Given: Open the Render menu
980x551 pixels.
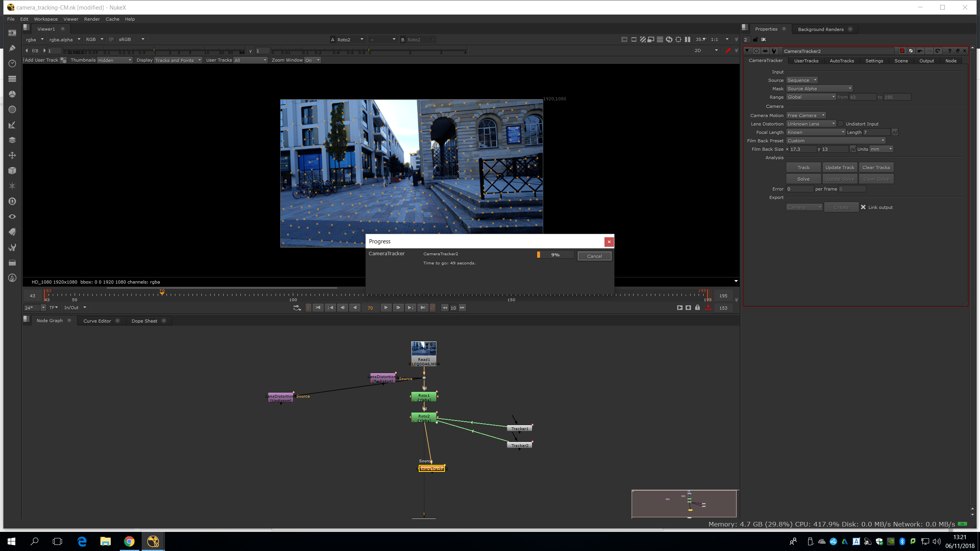Looking at the screenshot, I should point(92,19).
